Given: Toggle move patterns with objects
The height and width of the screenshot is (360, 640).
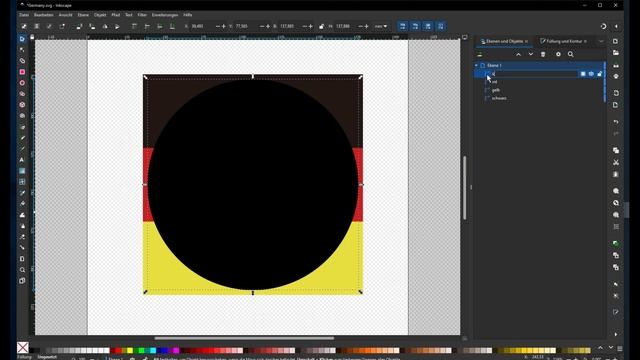Looking at the screenshot, I should tap(441, 26).
